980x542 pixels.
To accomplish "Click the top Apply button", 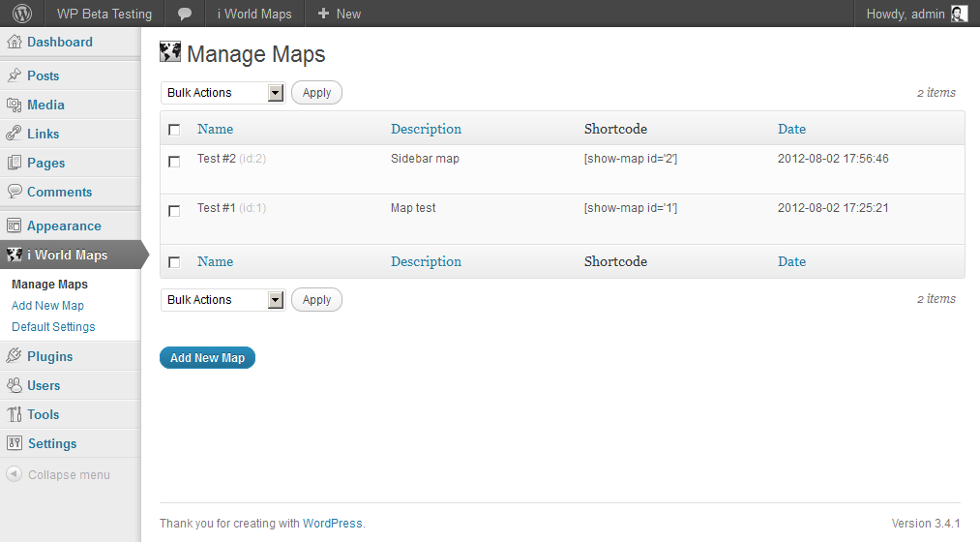I will 316,93.
